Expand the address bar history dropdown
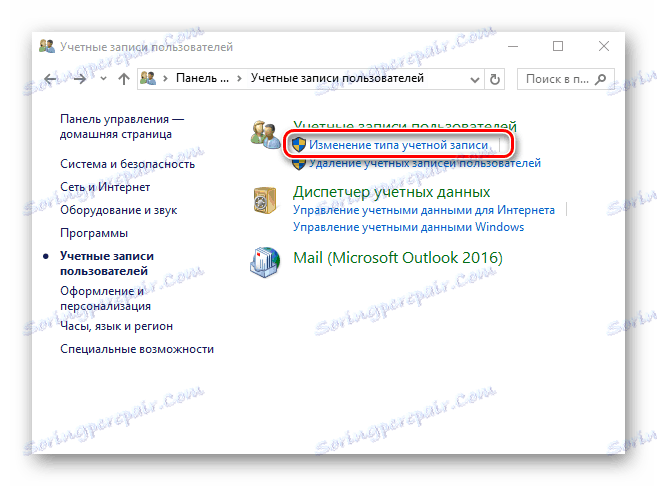 pos(474,79)
